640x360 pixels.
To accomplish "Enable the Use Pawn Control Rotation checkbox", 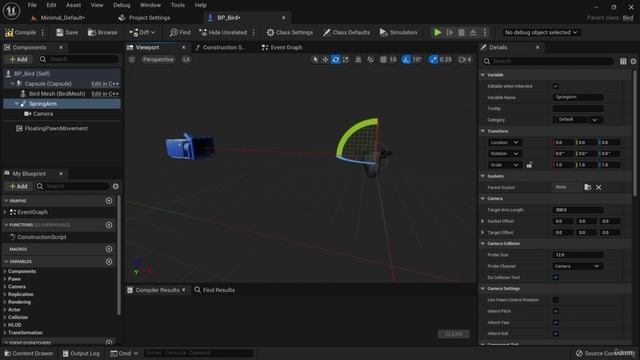I will 556,300.
